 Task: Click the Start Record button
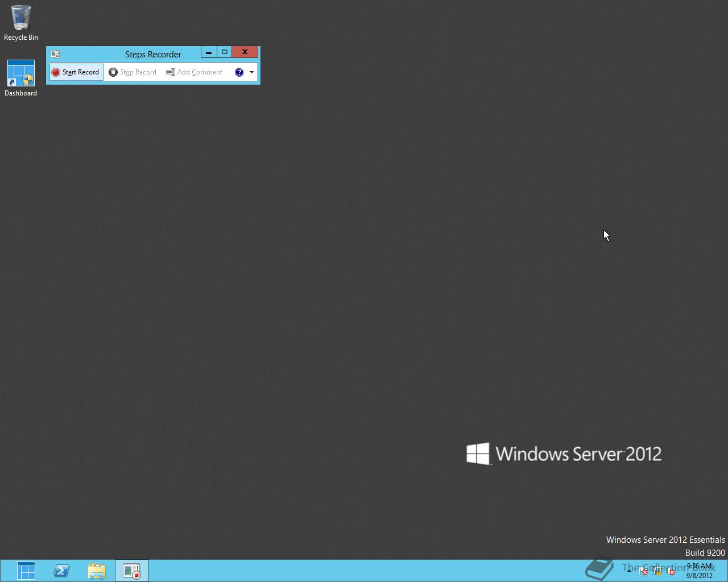pos(76,72)
